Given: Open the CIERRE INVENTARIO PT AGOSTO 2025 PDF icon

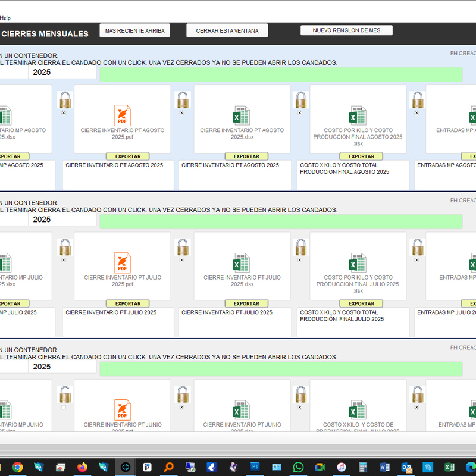Looking at the screenshot, I should [x=122, y=115].
